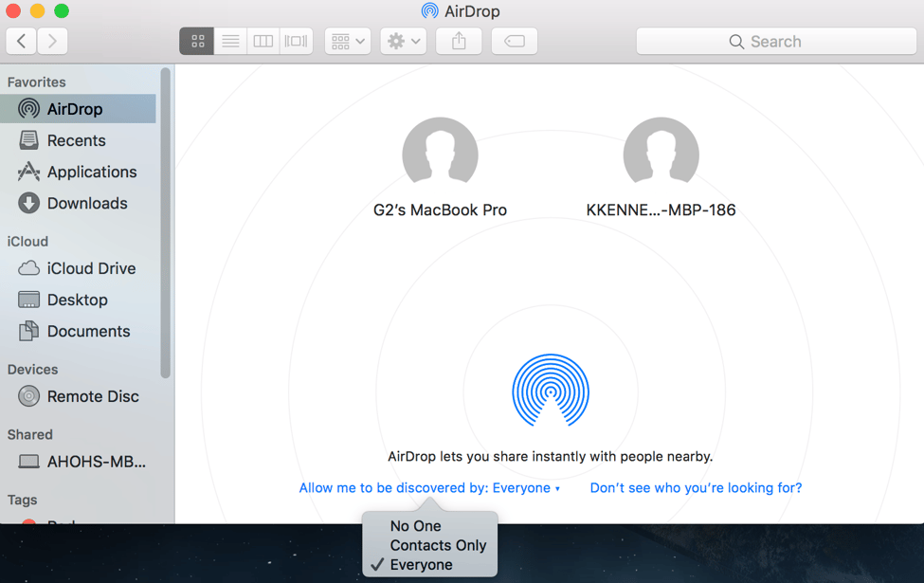Choose Everyone in discovery menu
This screenshot has height=583, width=924.
pyautogui.click(x=430, y=565)
